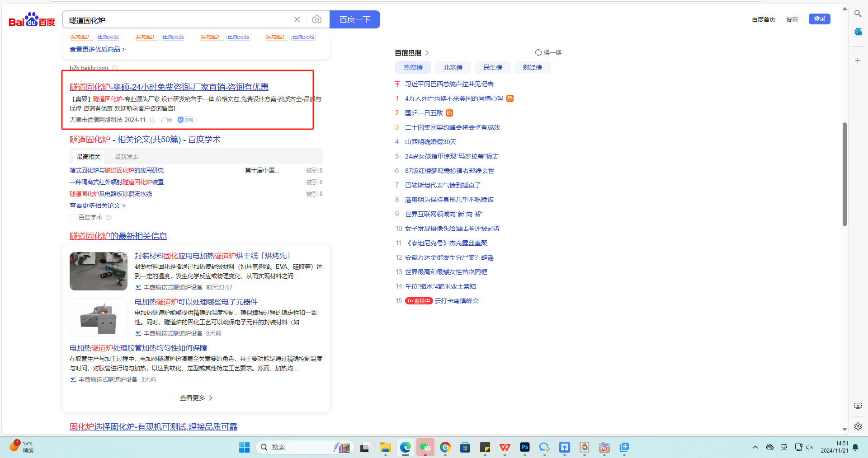Select the 最新发表 tab
The image size is (868, 458).
pos(127,157)
